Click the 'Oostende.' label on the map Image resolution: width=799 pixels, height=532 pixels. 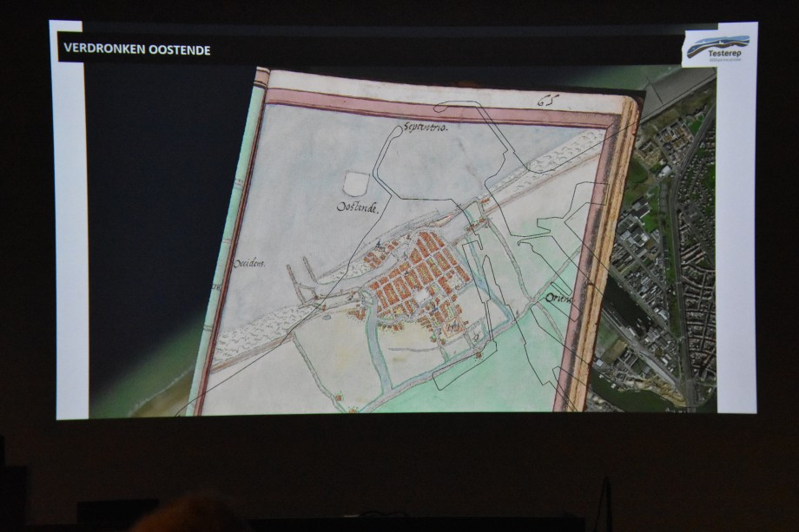point(358,207)
